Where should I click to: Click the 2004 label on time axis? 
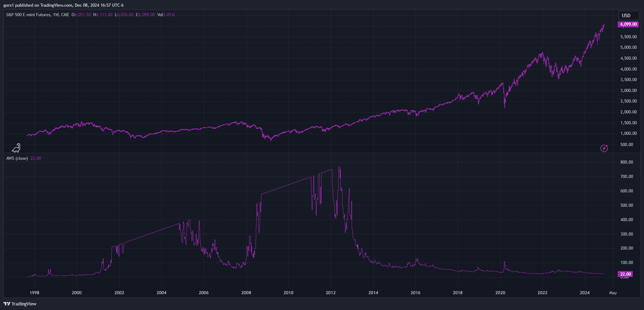point(161,293)
